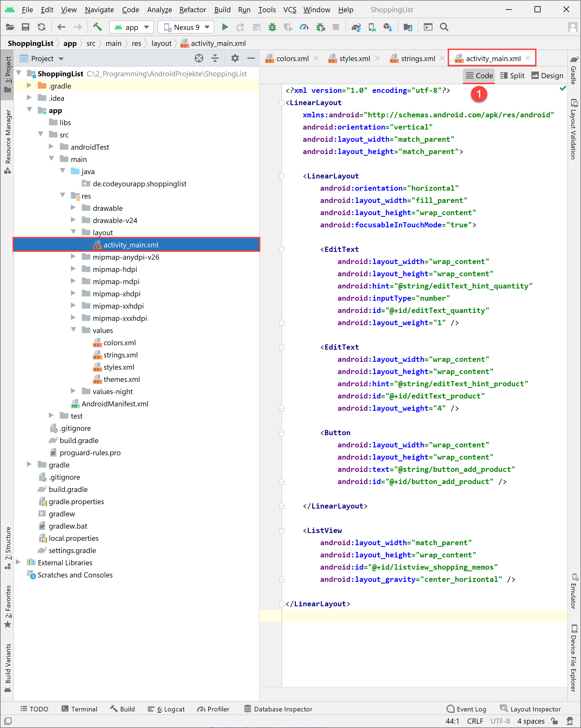This screenshot has height=728, width=581.
Task: Toggle the 7: Structure tool window
Action: [8, 548]
